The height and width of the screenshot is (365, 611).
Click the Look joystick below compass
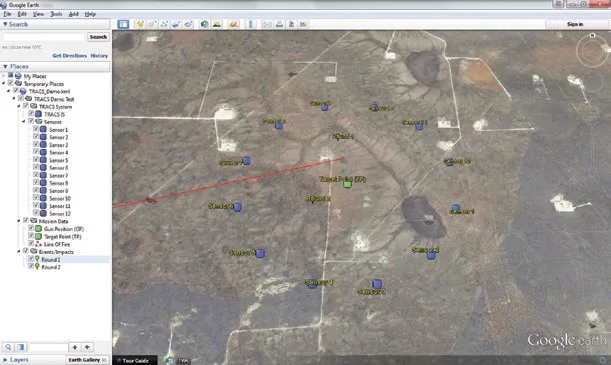pyautogui.click(x=592, y=83)
